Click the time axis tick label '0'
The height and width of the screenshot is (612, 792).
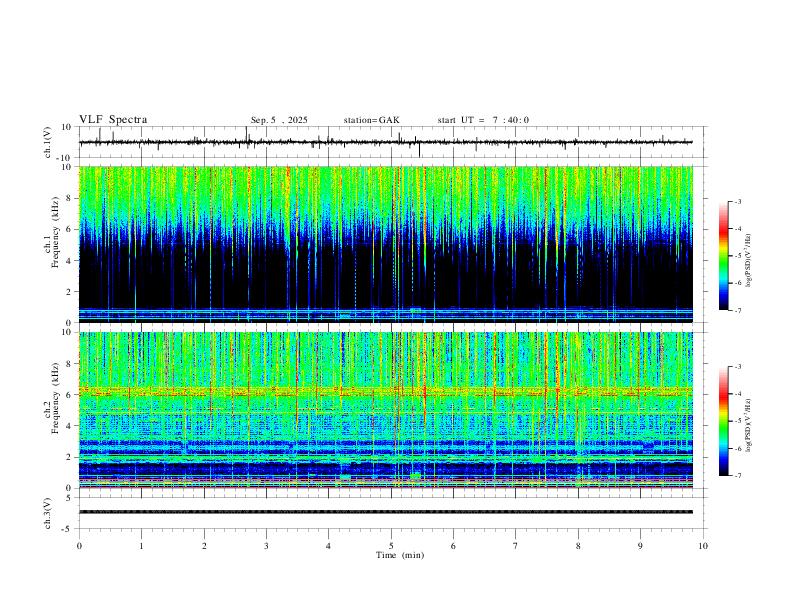click(x=79, y=546)
